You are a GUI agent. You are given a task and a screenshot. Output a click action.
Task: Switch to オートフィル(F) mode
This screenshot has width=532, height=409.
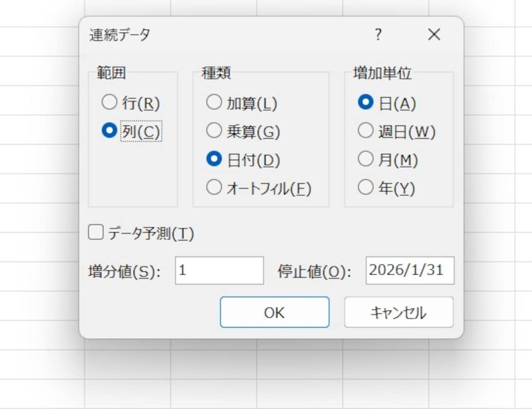[215, 187]
